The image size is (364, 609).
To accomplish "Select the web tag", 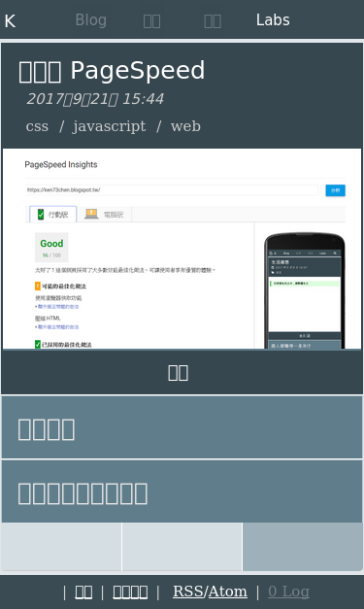I will click(x=185, y=126).
